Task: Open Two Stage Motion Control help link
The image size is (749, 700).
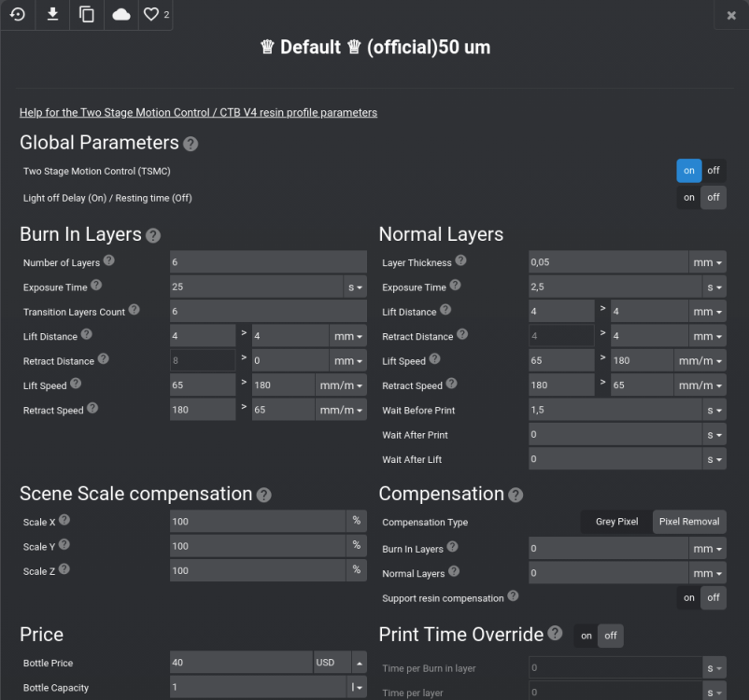Action: 198,113
